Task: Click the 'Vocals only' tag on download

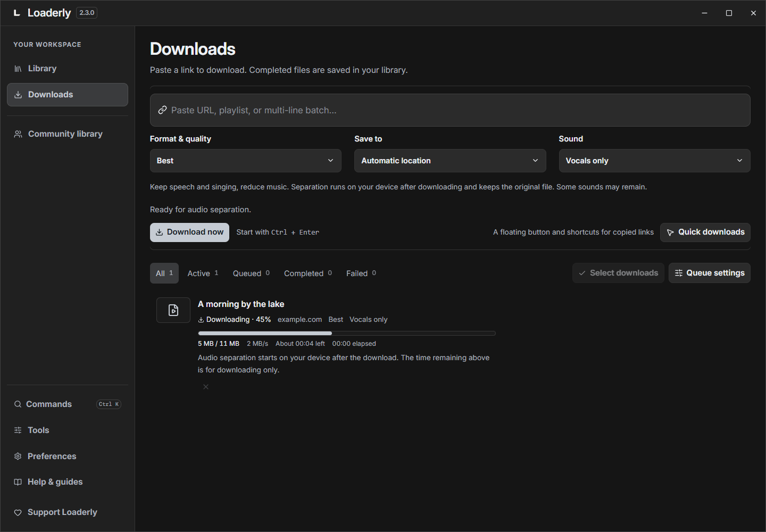Action: point(369,320)
